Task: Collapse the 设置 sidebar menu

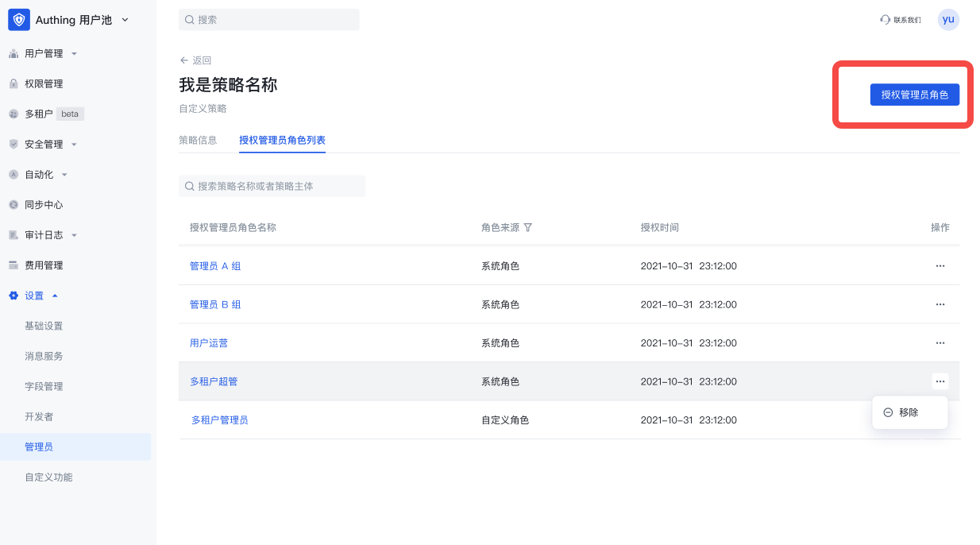Action: (x=54, y=295)
